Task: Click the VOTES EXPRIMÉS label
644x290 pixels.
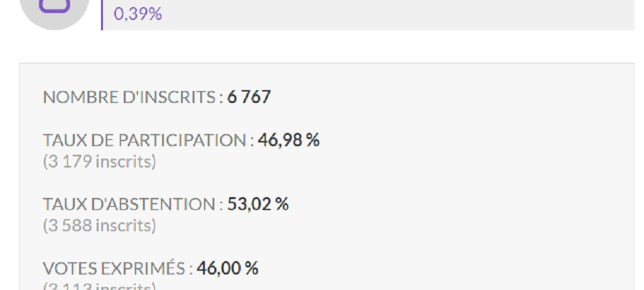Action: tap(118, 268)
